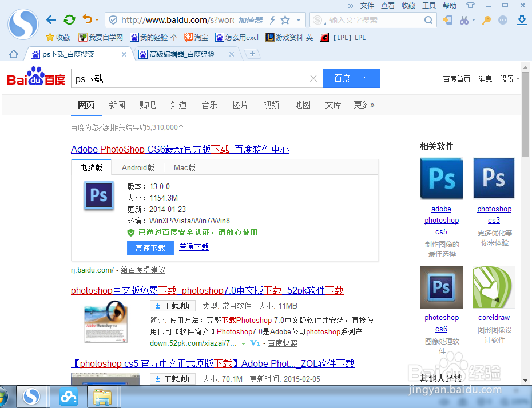
Task: Click the shirt skin icon in title bar
Action: (470, 5)
